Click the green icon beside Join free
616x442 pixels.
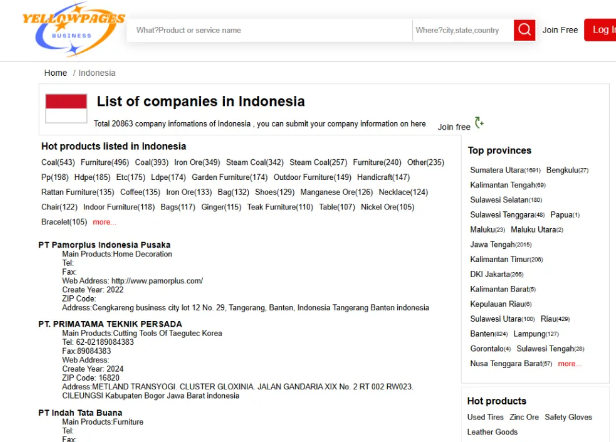coord(480,123)
